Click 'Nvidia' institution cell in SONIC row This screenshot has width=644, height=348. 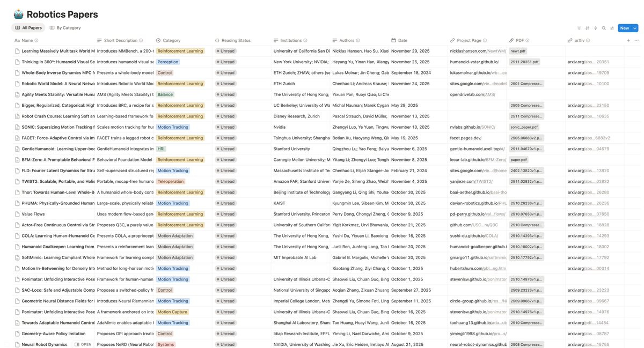point(279,127)
